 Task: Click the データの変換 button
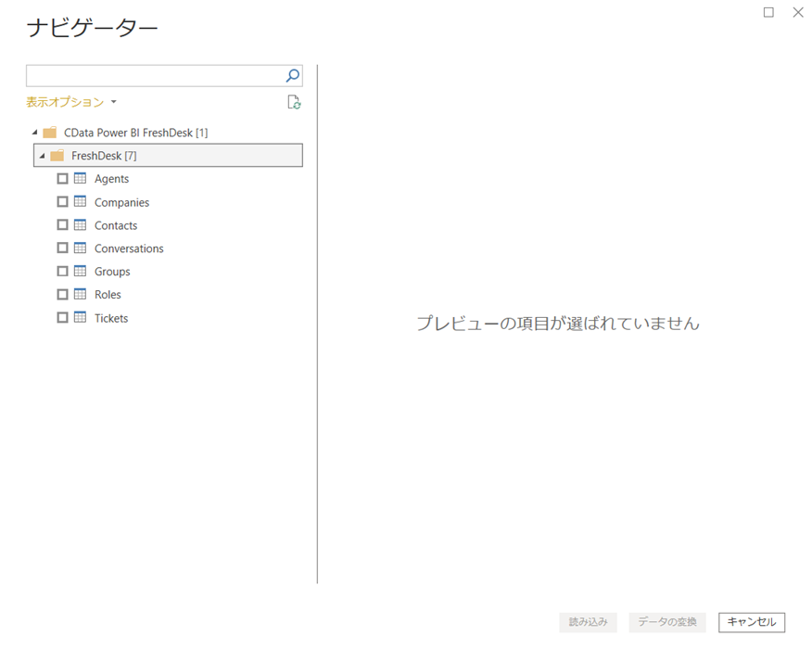click(x=666, y=622)
